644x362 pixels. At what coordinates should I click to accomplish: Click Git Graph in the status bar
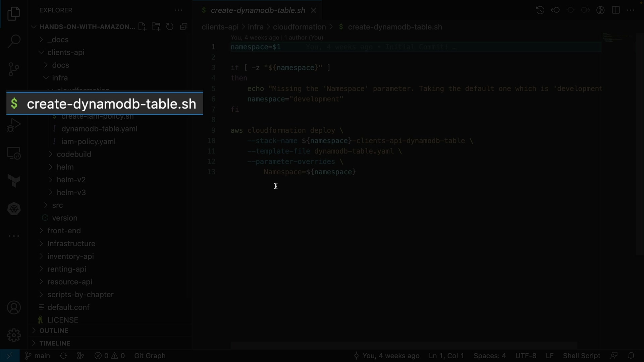[x=150, y=356]
